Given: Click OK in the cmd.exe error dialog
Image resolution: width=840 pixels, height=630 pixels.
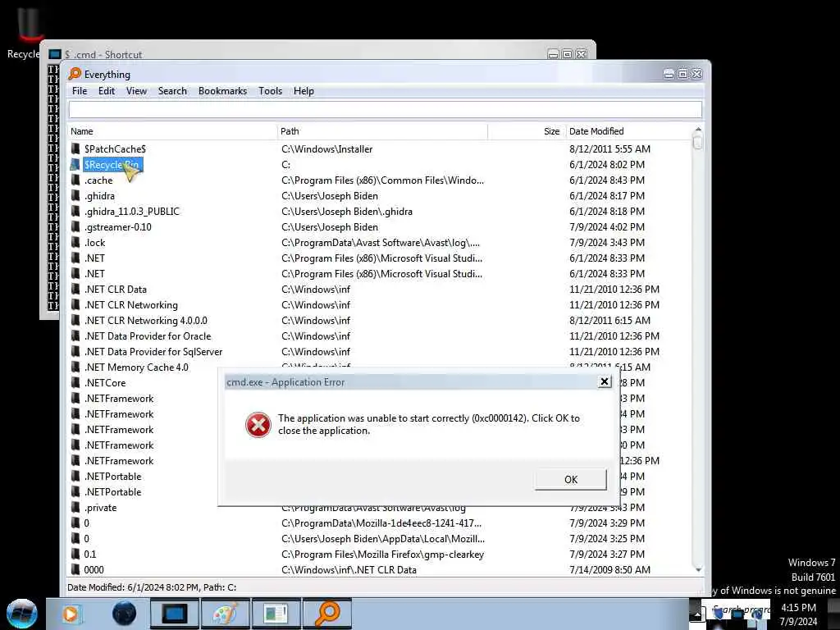Looking at the screenshot, I should [x=571, y=479].
